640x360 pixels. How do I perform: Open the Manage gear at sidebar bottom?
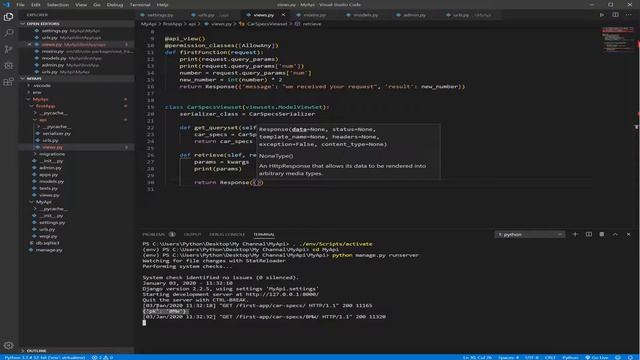click(x=8, y=345)
